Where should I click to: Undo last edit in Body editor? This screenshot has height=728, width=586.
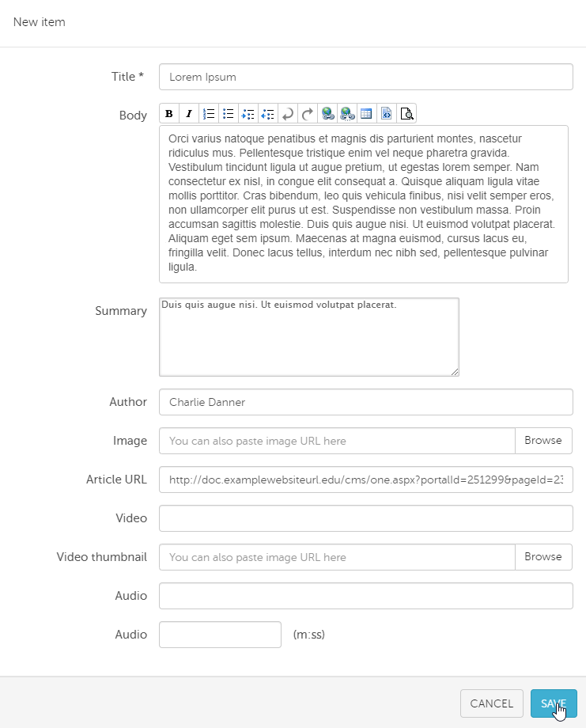288,114
